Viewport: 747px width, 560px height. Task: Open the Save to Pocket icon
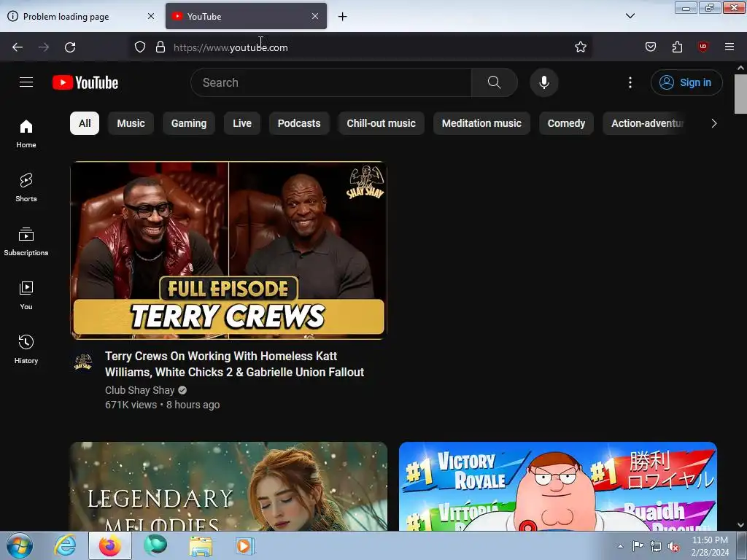coord(650,47)
